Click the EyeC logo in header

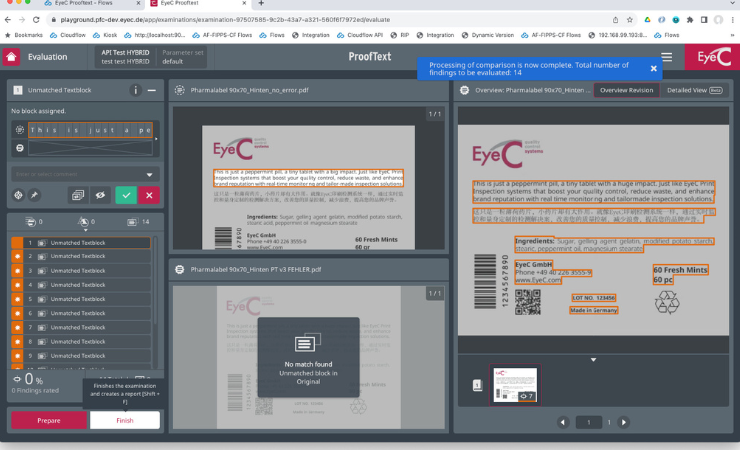tap(713, 57)
